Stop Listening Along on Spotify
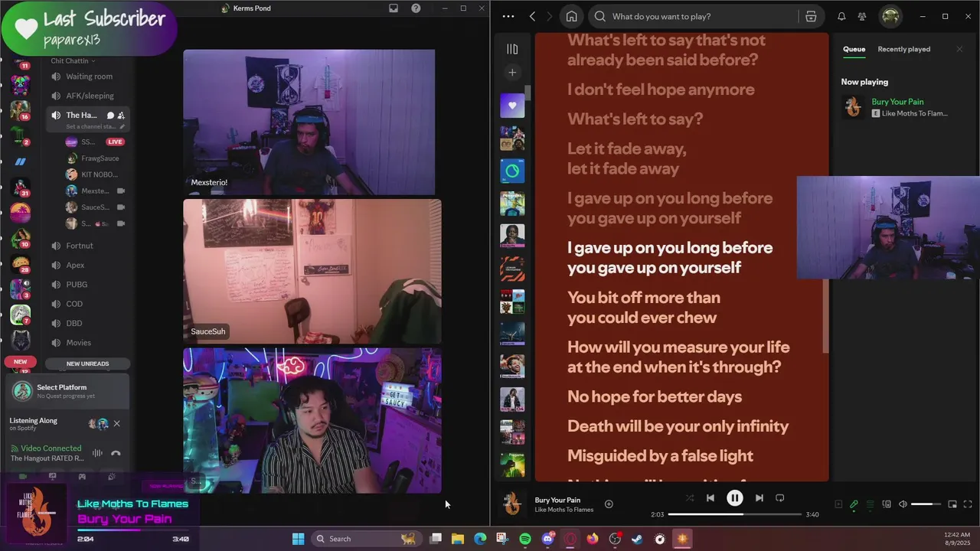 (116, 423)
